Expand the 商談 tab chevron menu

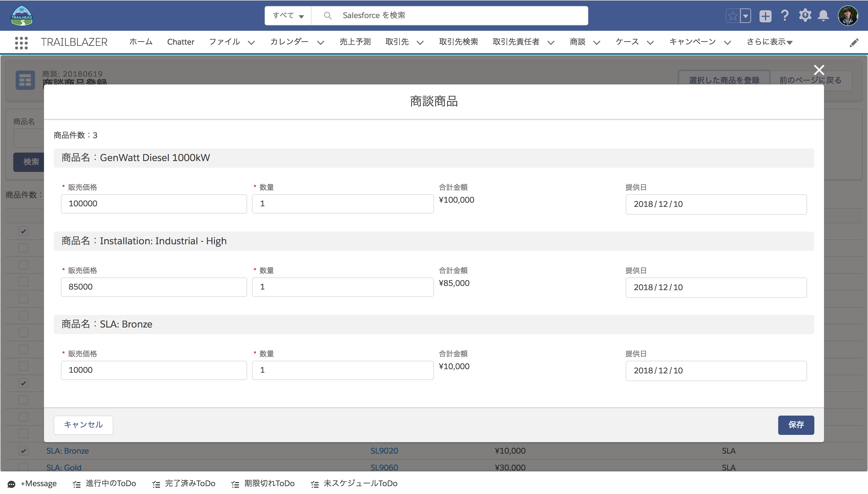coord(597,43)
